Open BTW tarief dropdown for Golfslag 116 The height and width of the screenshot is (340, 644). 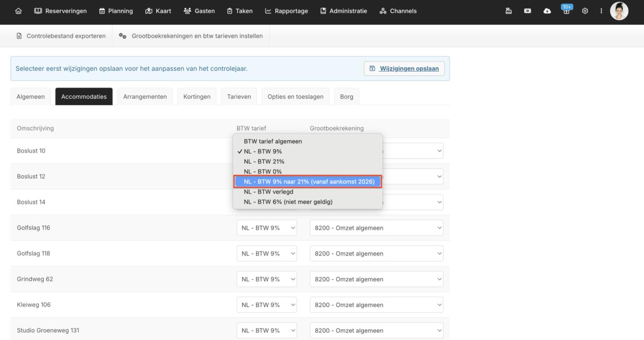click(266, 228)
